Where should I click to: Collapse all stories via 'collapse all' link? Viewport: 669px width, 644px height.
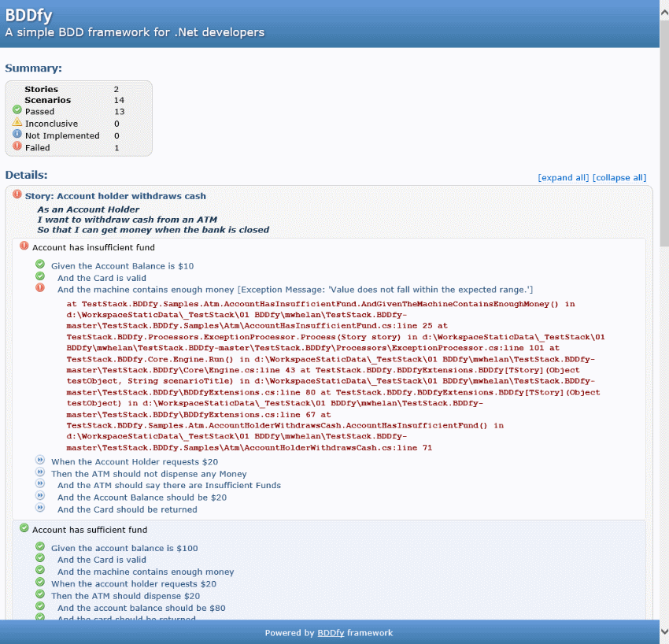coord(619,178)
